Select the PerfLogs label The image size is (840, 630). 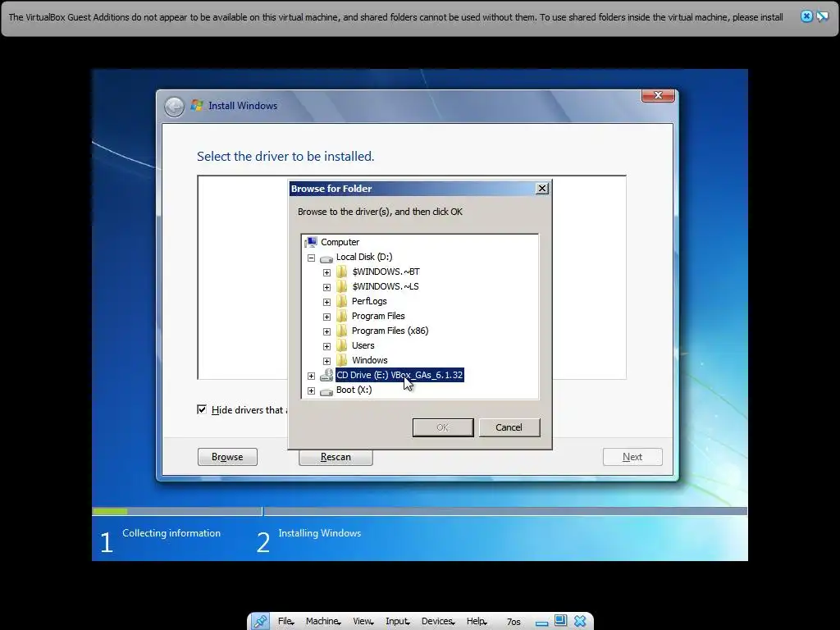point(369,301)
